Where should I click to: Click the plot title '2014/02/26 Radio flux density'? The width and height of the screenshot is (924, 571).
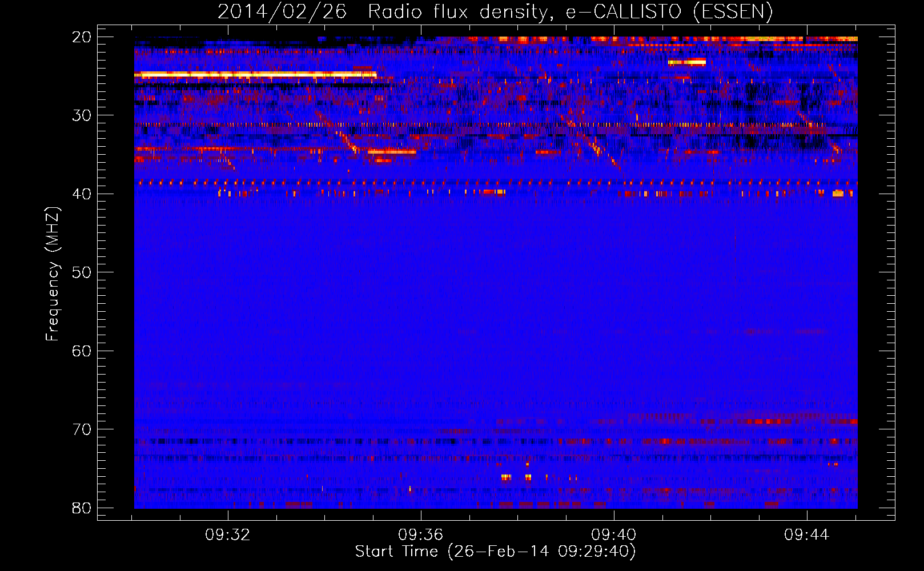tap(385, 11)
